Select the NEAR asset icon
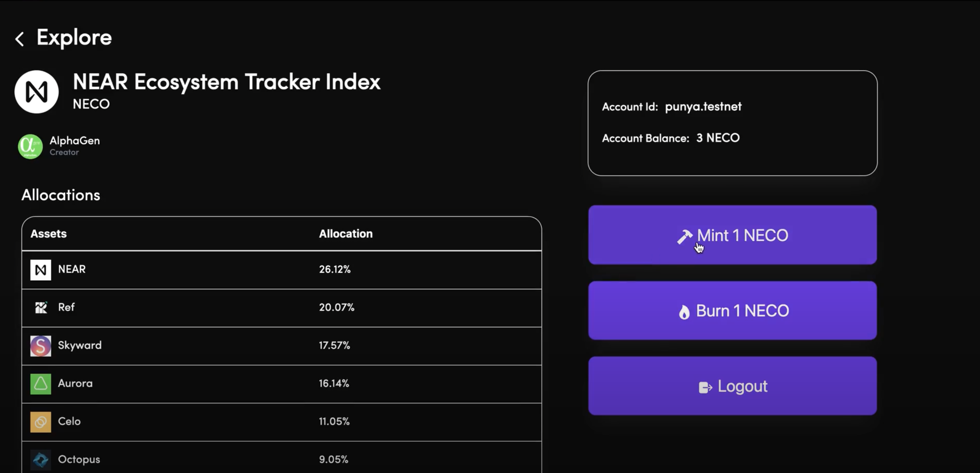Screen dimensions: 980x473 point(41,270)
